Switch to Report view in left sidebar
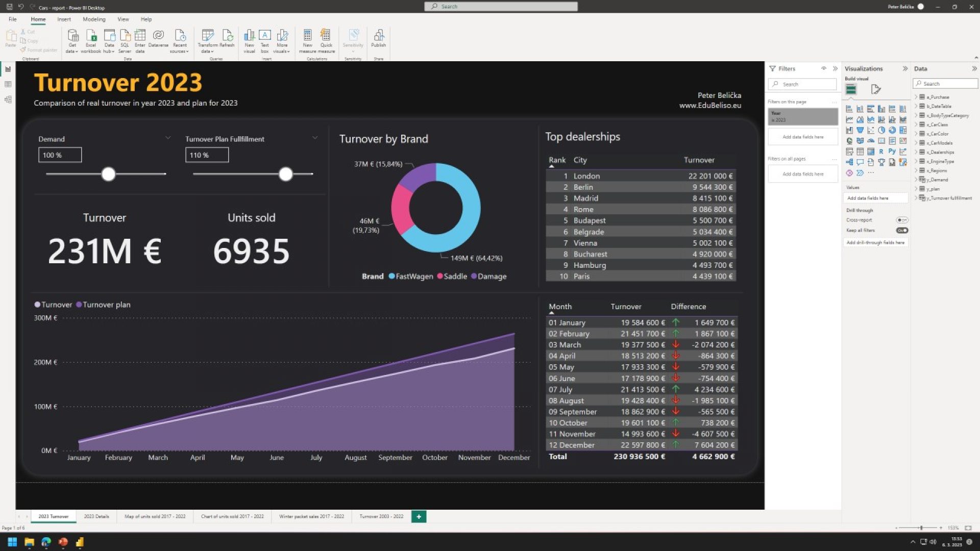The width and height of the screenshot is (980, 551). point(8,69)
